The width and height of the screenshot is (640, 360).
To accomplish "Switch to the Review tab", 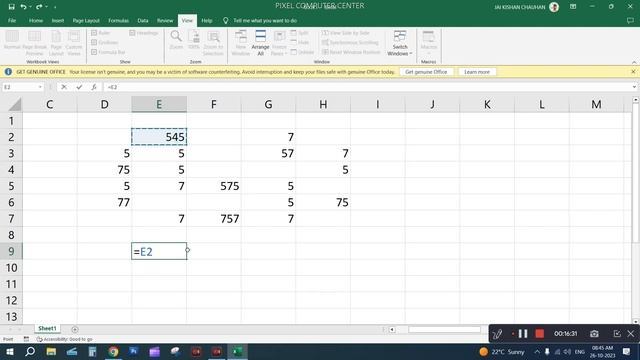I will [x=165, y=20].
